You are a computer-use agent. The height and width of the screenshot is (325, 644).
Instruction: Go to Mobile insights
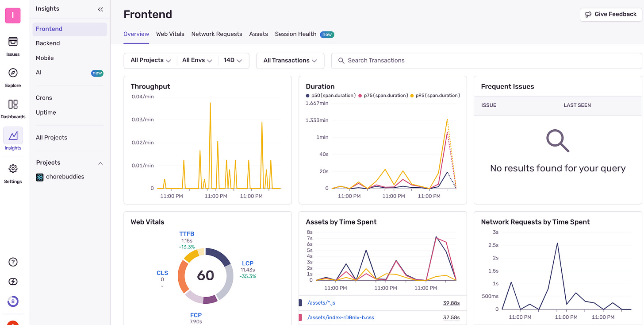point(69,58)
